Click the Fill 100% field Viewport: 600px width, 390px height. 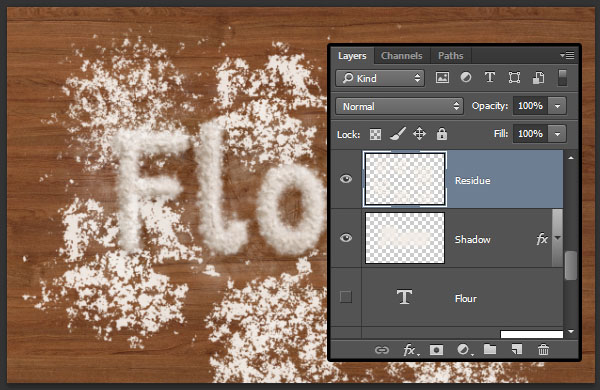530,134
